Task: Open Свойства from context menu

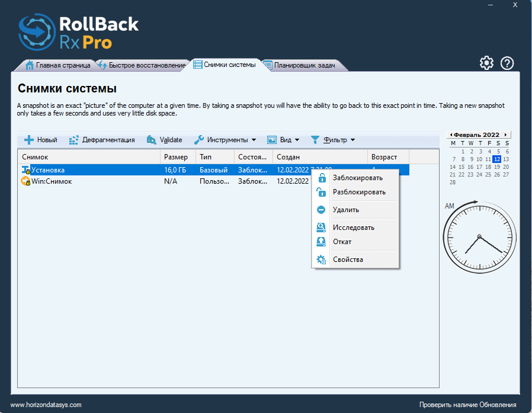Action: coord(355,260)
